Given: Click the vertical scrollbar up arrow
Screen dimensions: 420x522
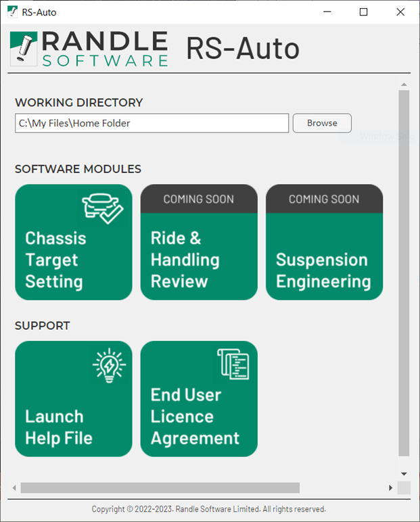Looking at the screenshot, I should [x=404, y=85].
